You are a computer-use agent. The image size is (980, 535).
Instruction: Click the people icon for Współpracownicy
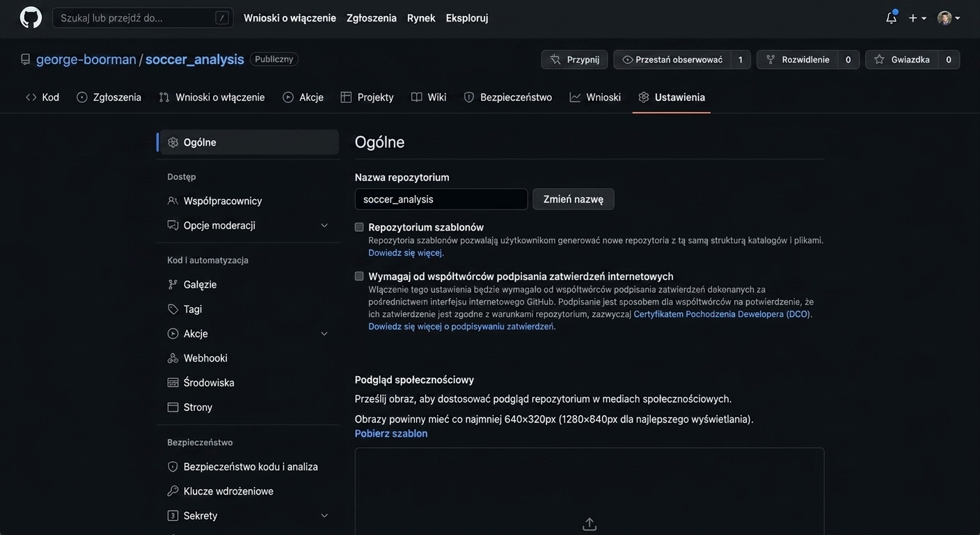click(x=173, y=201)
